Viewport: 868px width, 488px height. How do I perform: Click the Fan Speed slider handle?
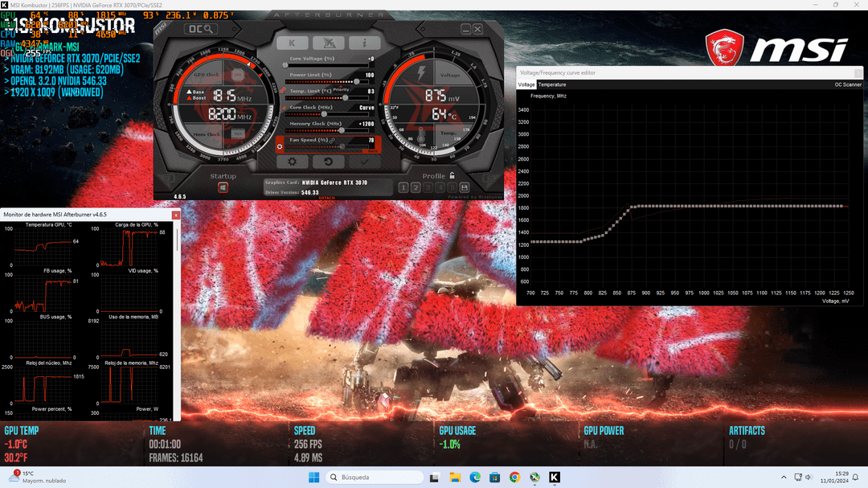coord(342,147)
